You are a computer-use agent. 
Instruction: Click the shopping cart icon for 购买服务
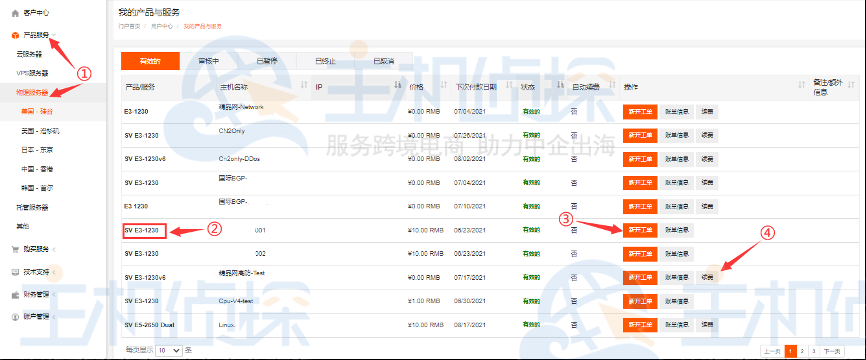tap(15, 250)
